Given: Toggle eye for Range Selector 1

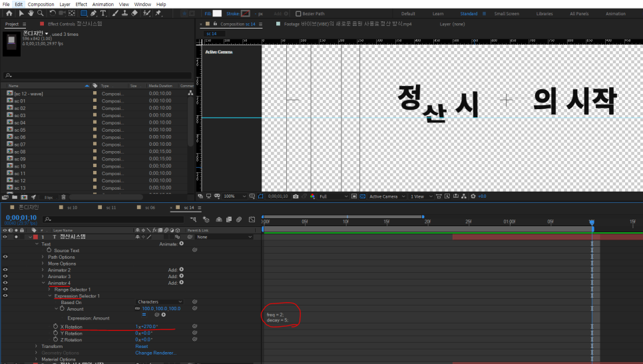Looking at the screenshot, I should coord(5,289).
